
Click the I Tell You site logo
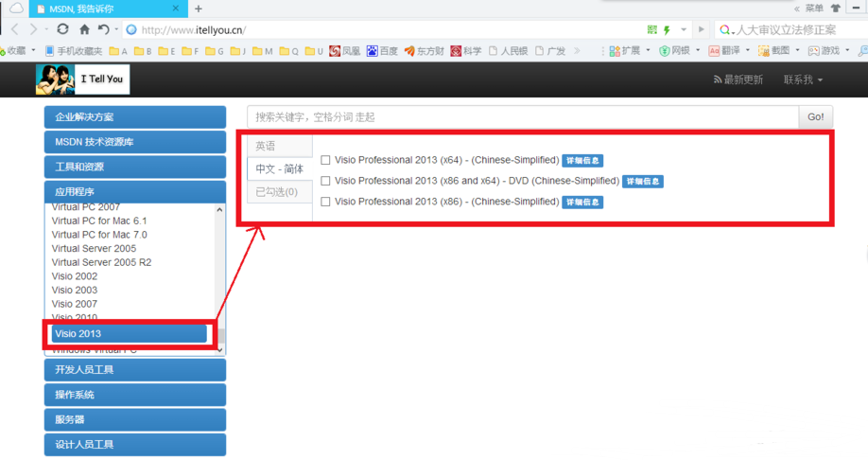[x=82, y=80]
